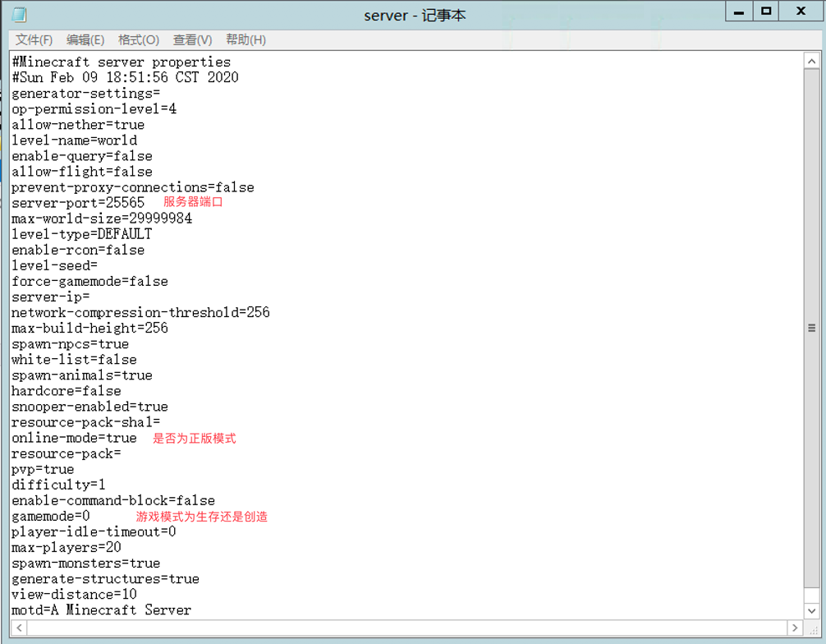The height and width of the screenshot is (644, 826).
Task: Click the line level-type=DEFAULT
Action: click(81, 234)
